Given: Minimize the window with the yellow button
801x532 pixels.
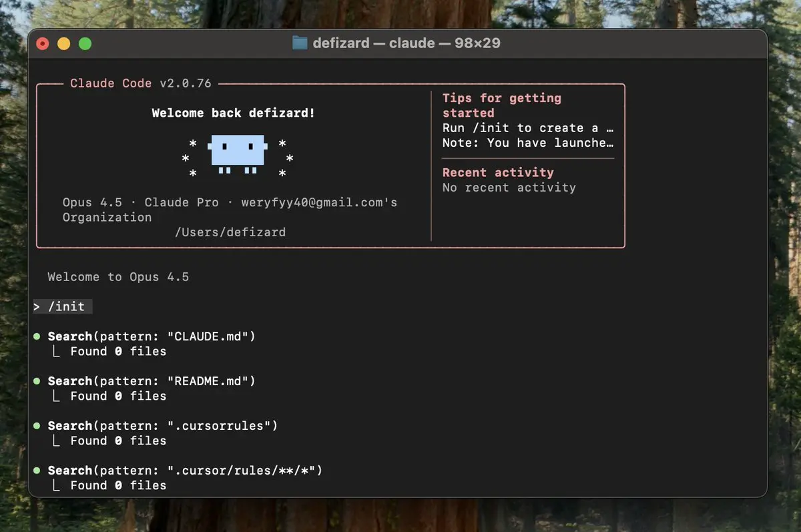Looking at the screenshot, I should 64,44.
